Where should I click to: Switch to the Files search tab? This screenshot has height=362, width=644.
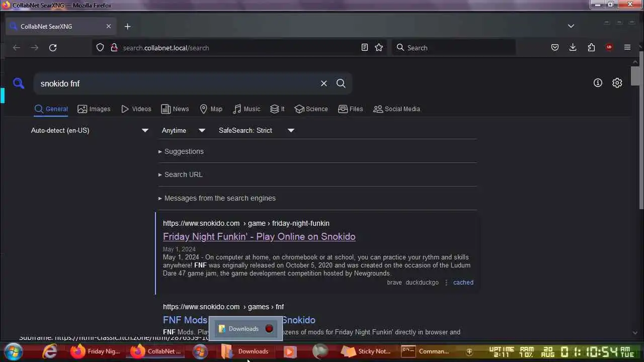tap(351, 109)
